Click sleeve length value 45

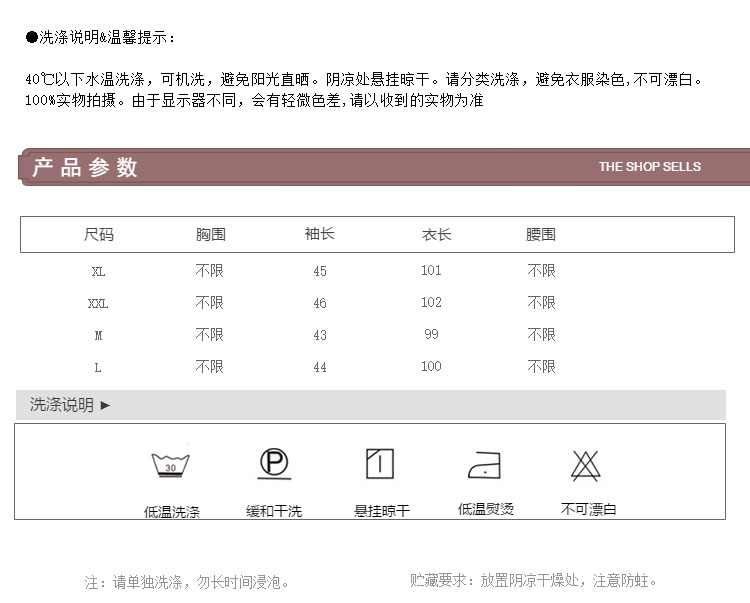point(320,272)
